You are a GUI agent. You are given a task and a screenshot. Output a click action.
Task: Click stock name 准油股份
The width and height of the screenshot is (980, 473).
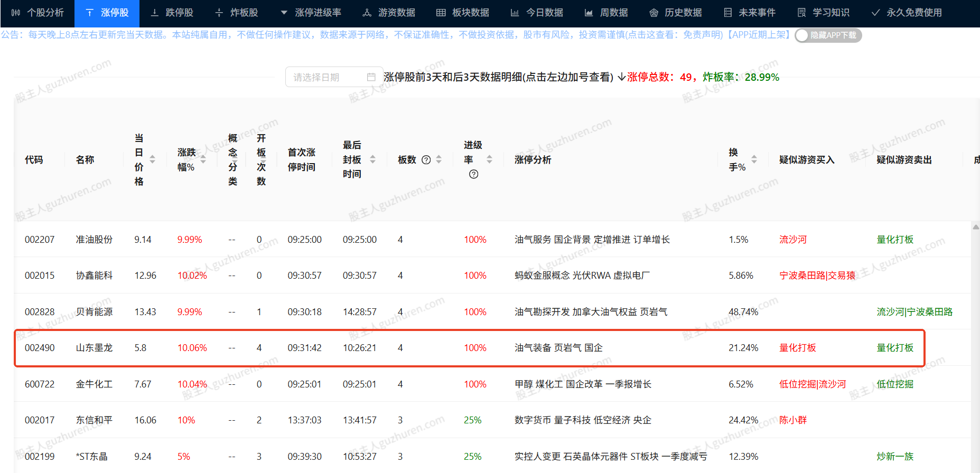coord(94,240)
